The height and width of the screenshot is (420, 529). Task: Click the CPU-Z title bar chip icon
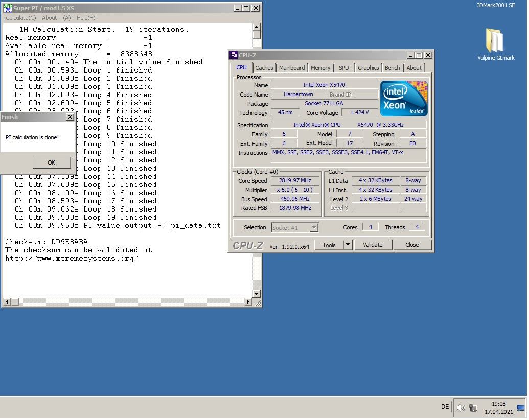point(234,55)
